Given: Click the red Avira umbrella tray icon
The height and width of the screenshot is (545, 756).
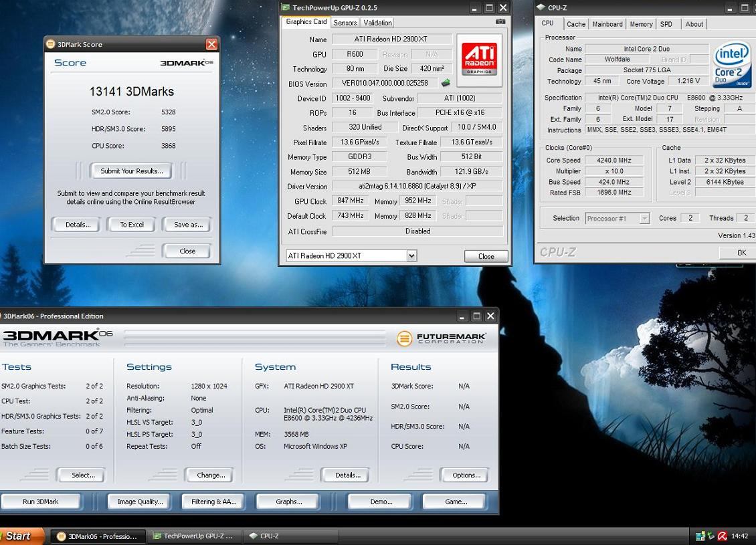Looking at the screenshot, I should tap(723, 536).
